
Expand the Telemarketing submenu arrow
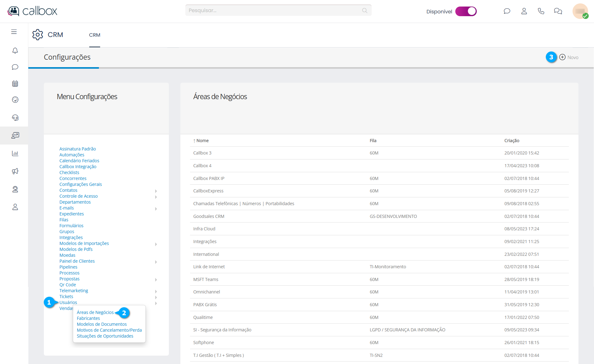point(156,291)
